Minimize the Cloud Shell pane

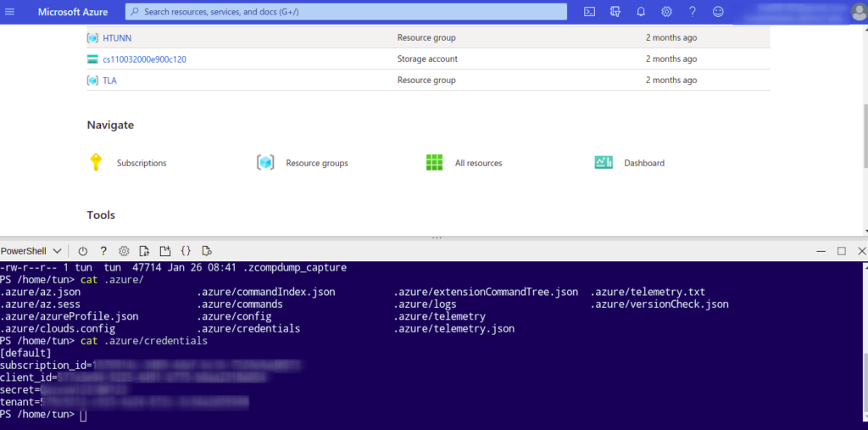(x=821, y=251)
